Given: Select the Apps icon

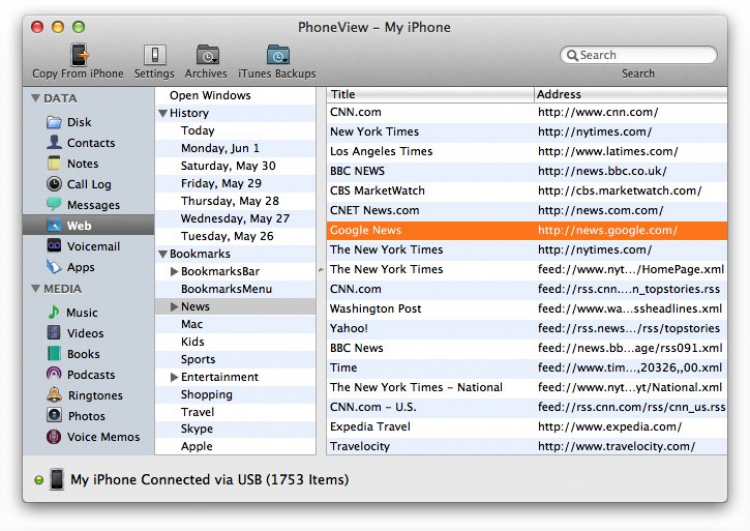Looking at the screenshot, I should tap(54, 266).
